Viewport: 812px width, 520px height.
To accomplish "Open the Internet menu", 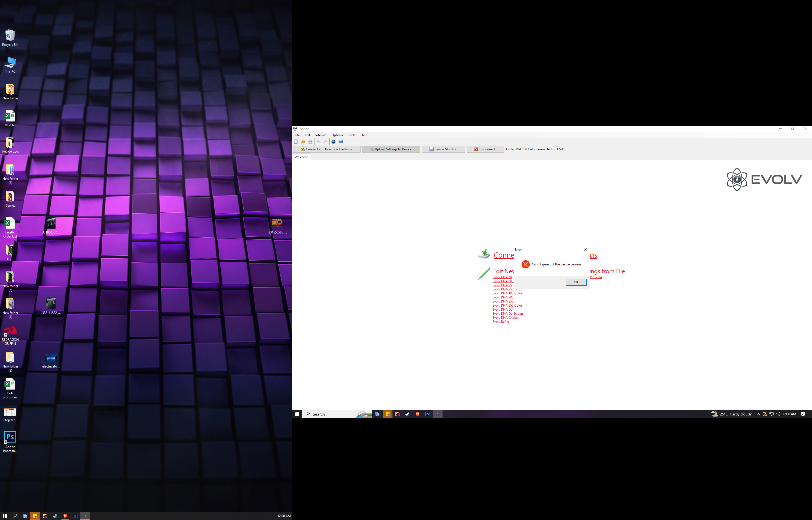I will [x=320, y=135].
